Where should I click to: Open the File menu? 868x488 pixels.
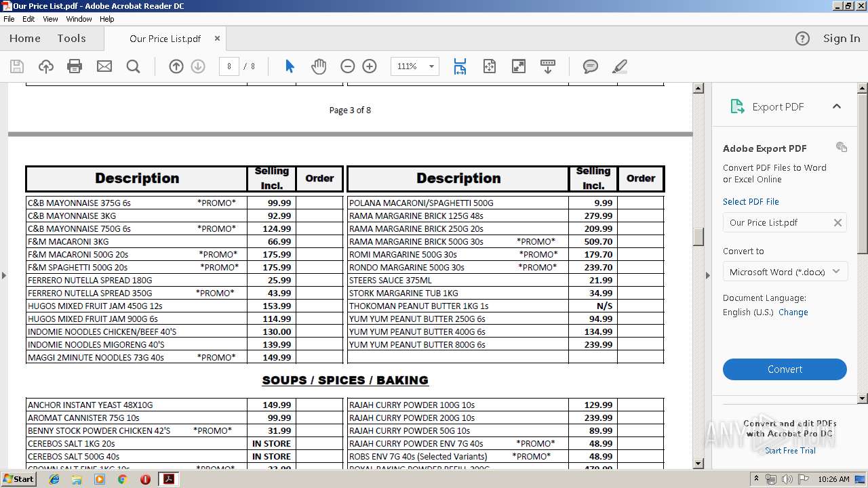(9, 19)
